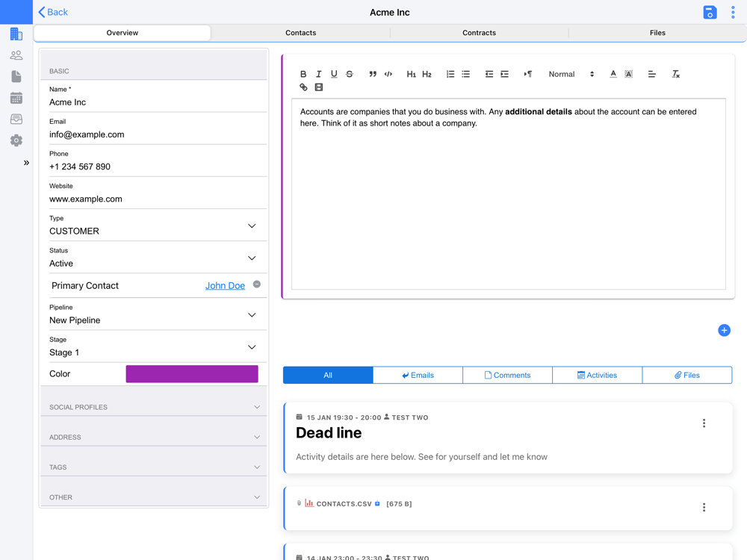This screenshot has height=560, width=747.
Task: Open the Type CUSTOMER dropdown
Action: click(x=154, y=225)
